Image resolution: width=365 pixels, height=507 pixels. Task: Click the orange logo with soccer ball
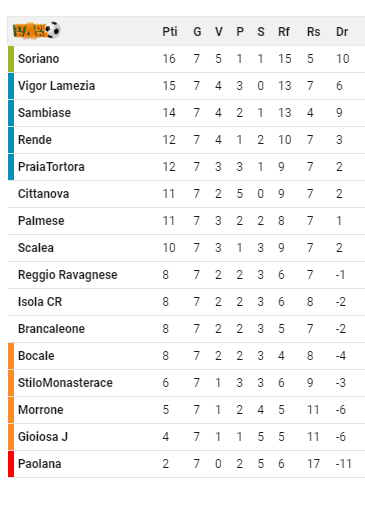37,30
